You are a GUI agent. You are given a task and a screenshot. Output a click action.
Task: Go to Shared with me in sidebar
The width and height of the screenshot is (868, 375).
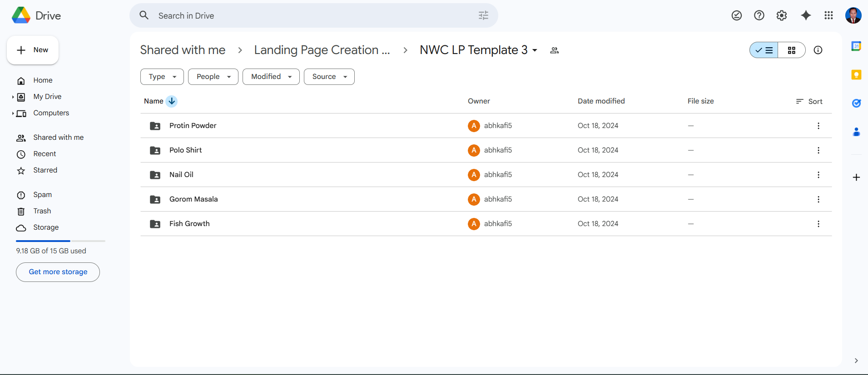(x=58, y=138)
